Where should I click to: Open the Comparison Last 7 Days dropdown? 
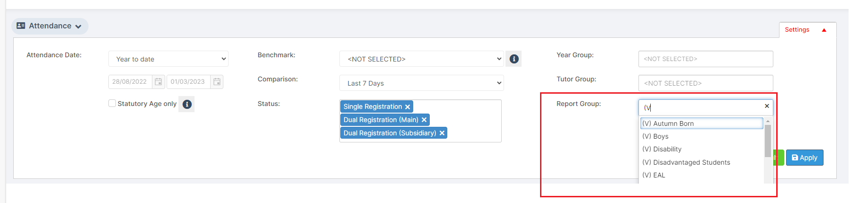click(422, 83)
